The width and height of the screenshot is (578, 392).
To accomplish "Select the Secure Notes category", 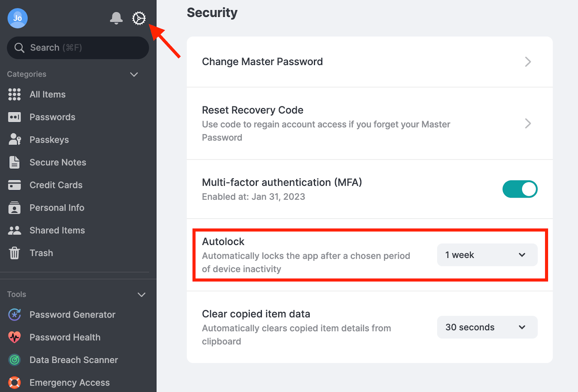I will click(58, 162).
